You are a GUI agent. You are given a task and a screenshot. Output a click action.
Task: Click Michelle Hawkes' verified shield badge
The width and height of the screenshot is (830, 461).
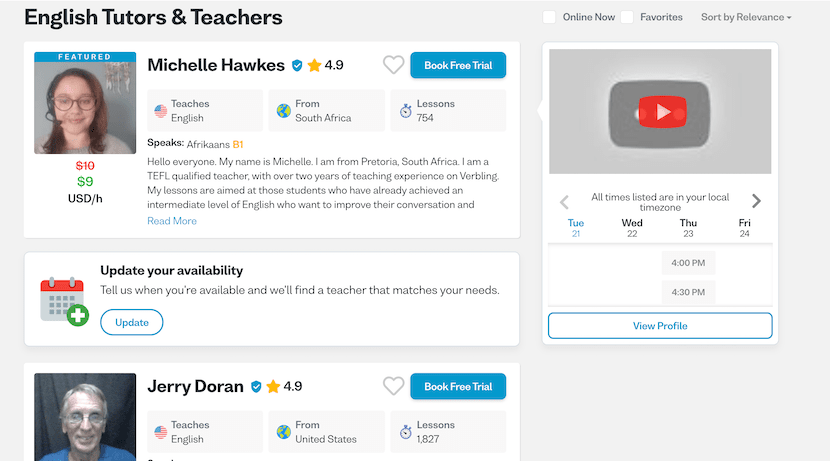click(x=297, y=66)
